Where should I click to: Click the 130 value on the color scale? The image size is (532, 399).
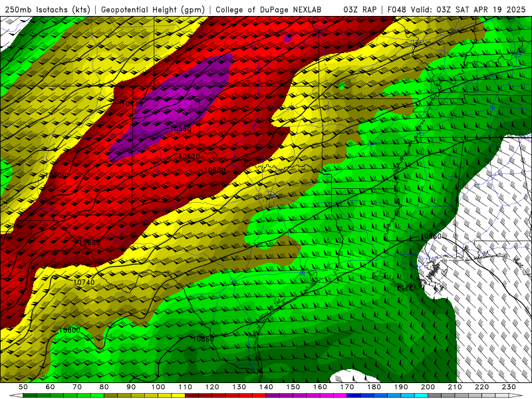(x=239, y=387)
